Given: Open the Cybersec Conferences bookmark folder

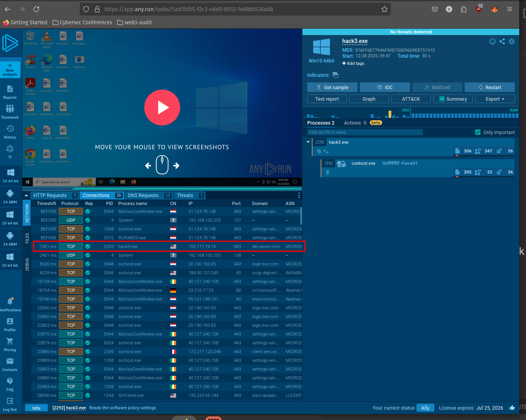Looking at the screenshot, I should tap(82, 22).
